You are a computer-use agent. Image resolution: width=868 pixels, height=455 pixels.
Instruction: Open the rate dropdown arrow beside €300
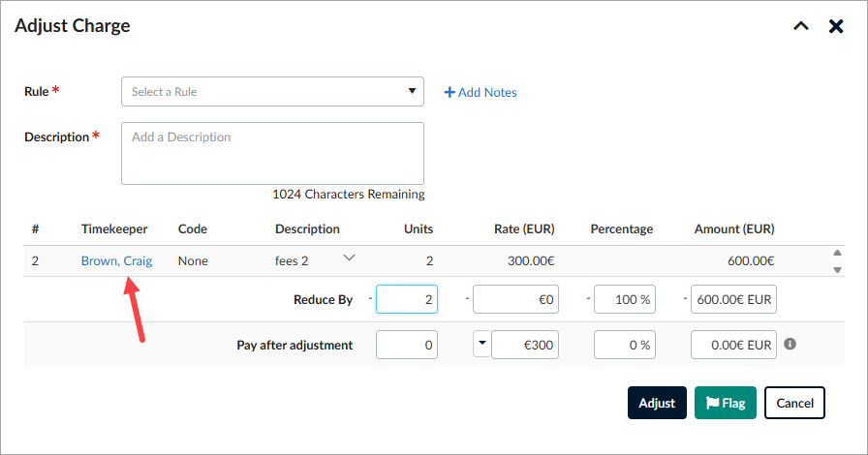click(x=482, y=344)
